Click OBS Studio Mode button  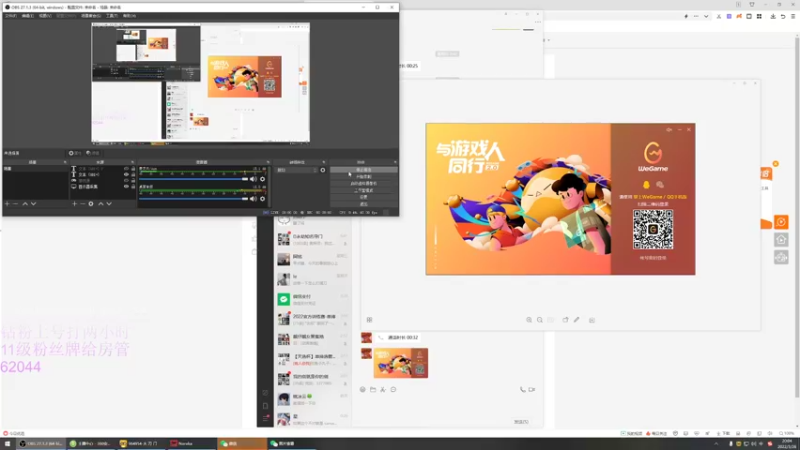tap(364, 190)
